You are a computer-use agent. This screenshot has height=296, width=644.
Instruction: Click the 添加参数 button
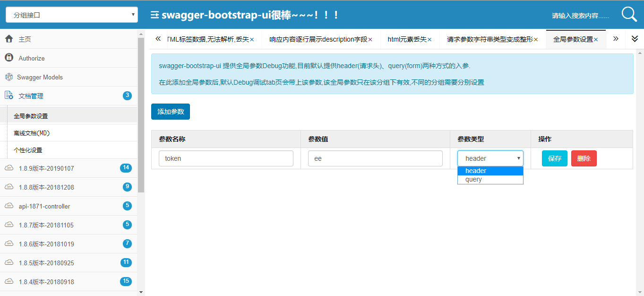tap(170, 112)
